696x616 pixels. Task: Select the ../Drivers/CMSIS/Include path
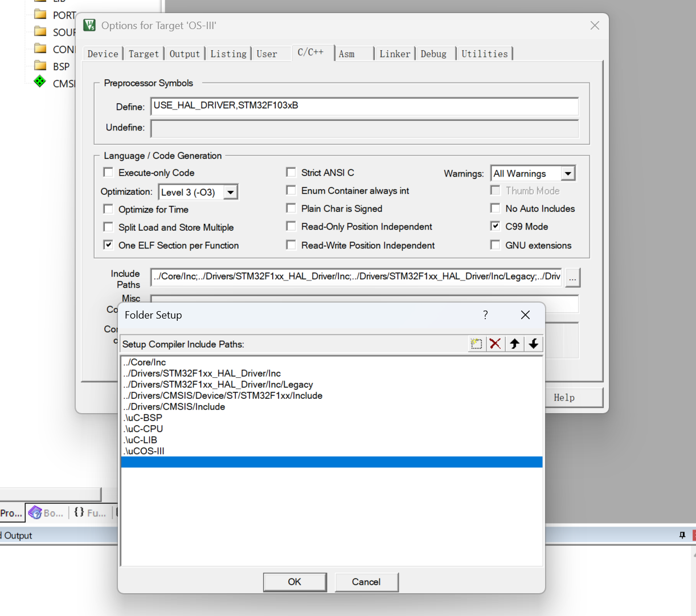331,407
